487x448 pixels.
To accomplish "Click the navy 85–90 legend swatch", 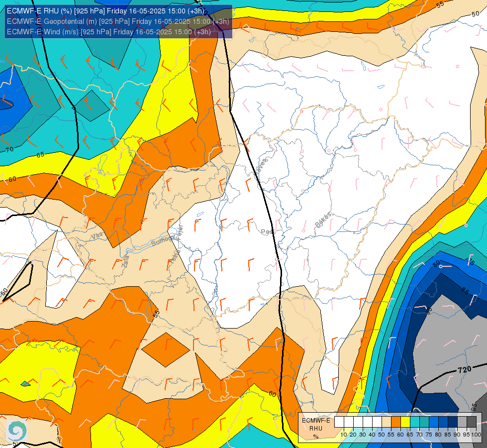I will [x=453, y=422].
